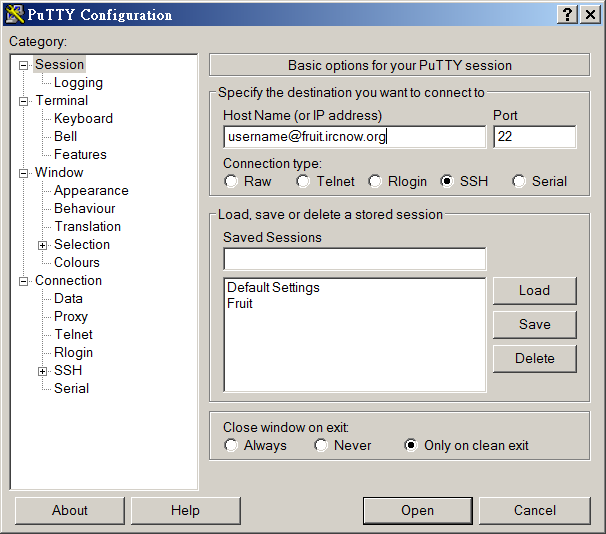Screen dimensions: 606x534
Task: Collapse the Terminal tree node
Action: (24, 101)
